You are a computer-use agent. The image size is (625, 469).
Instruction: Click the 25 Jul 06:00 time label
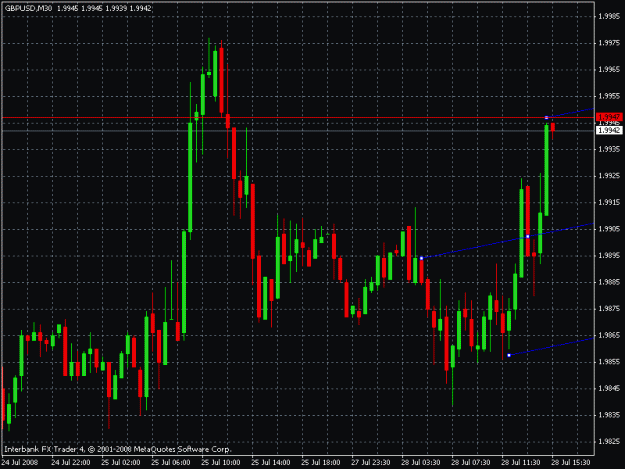[x=171, y=463]
